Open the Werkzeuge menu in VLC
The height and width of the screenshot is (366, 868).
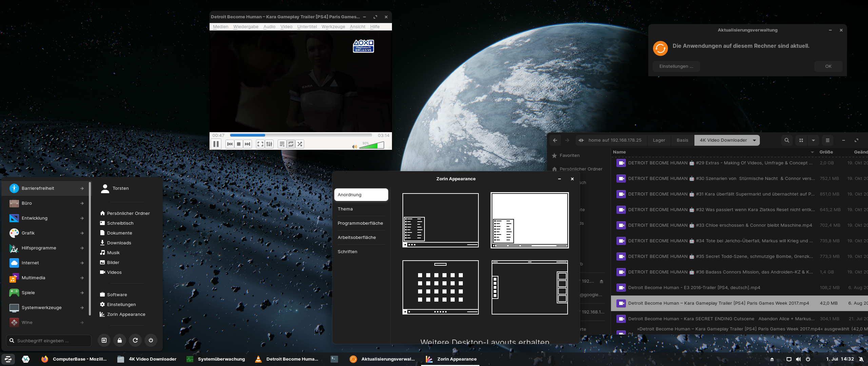[333, 27]
